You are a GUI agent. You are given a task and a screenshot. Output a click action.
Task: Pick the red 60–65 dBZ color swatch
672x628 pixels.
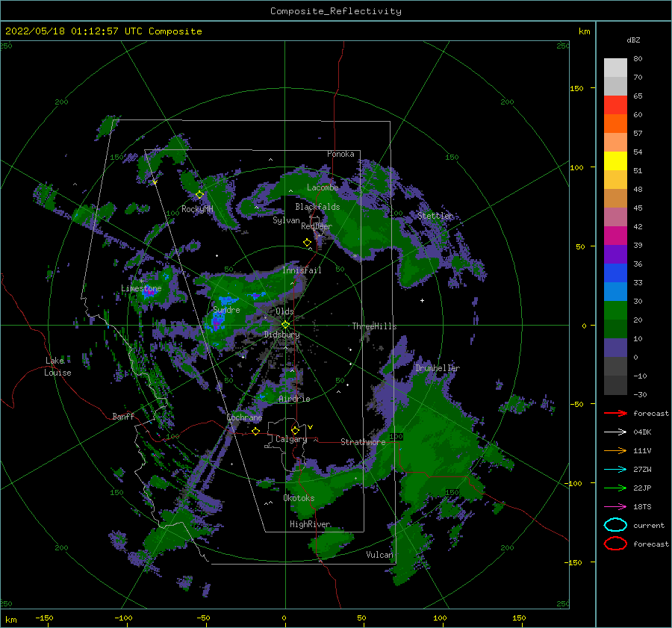click(615, 105)
